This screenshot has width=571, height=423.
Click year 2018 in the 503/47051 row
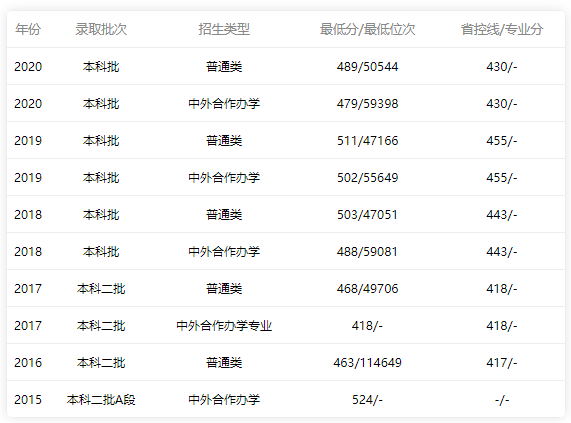coord(28,215)
